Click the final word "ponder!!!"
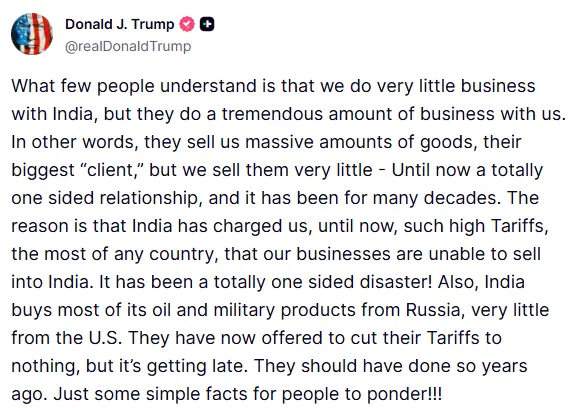Viewport: 573px width, 408px height. pyautogui.click(x=404, y=394)
